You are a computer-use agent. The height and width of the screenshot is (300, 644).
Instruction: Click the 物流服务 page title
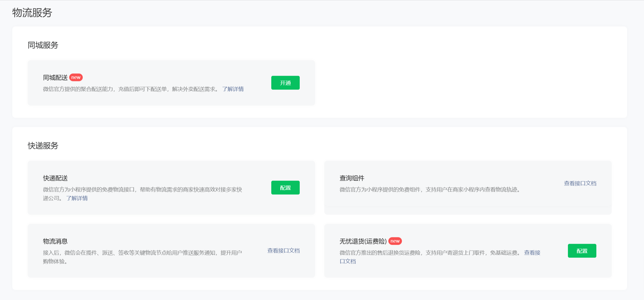(x=32, y=13)
